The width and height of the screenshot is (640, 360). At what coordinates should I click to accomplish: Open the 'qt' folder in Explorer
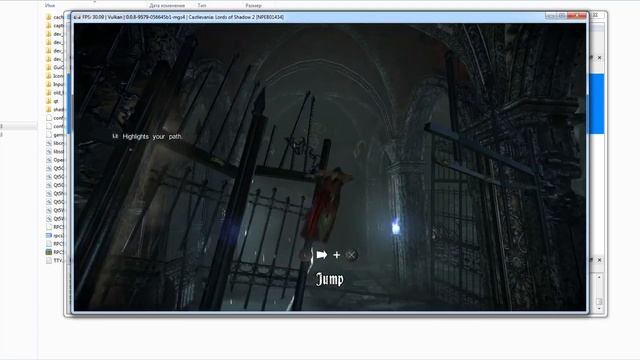[x=53, y=101]
